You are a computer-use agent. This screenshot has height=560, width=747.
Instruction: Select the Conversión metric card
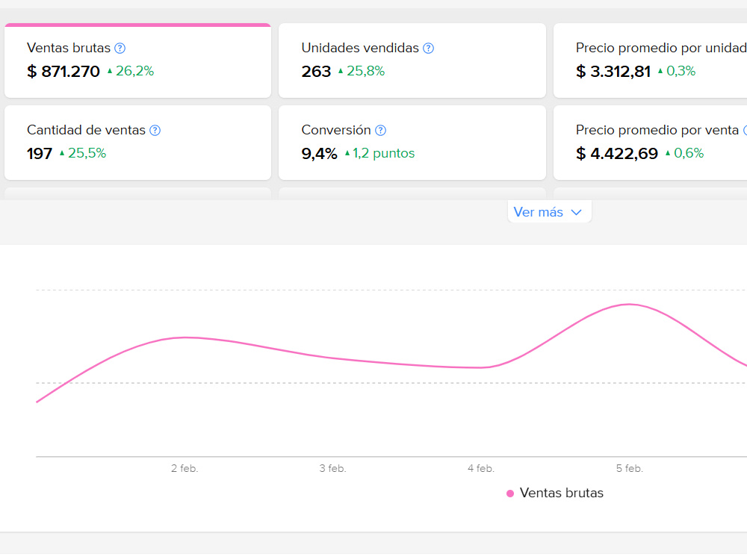412,143
